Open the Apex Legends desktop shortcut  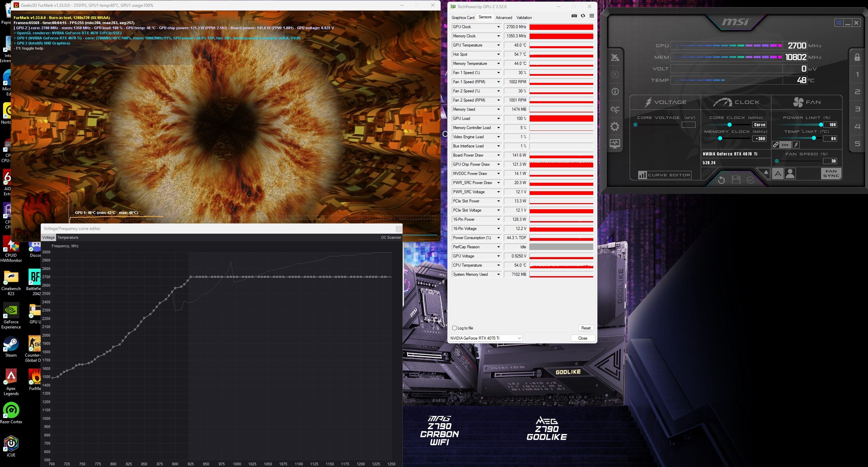point(11,382)
